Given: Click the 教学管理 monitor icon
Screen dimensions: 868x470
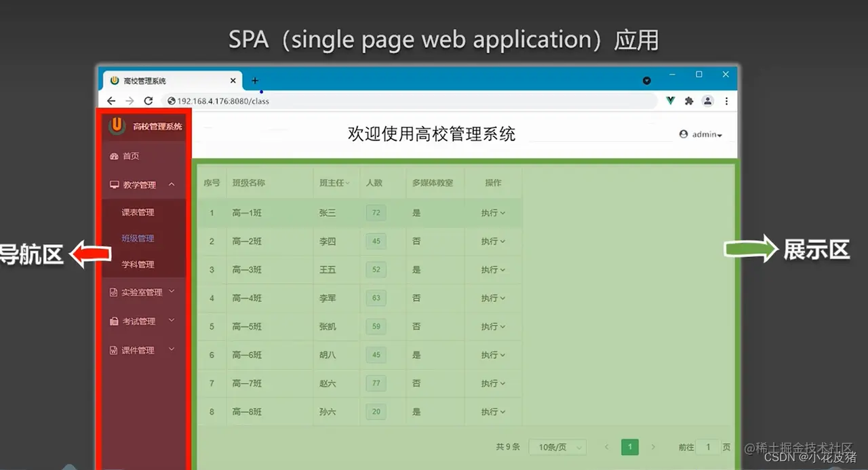Looking at the screenshot, I should [114, 184].
